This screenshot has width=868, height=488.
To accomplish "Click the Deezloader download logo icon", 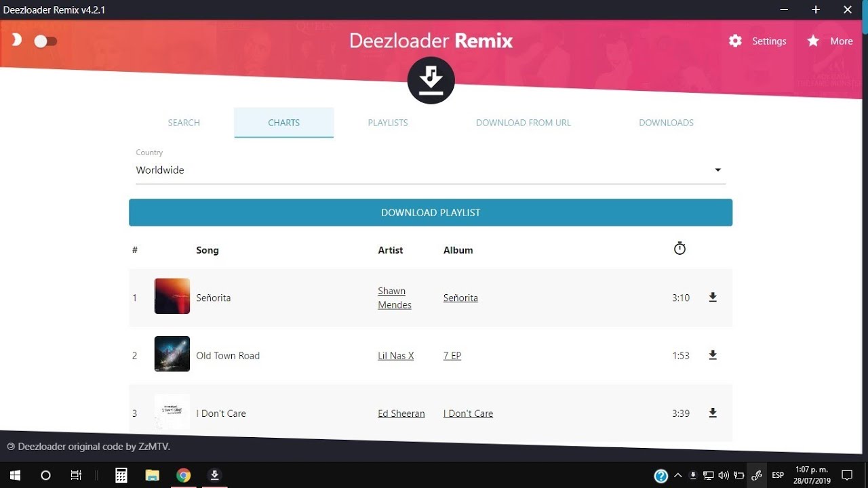I will [x=431, y=80].
